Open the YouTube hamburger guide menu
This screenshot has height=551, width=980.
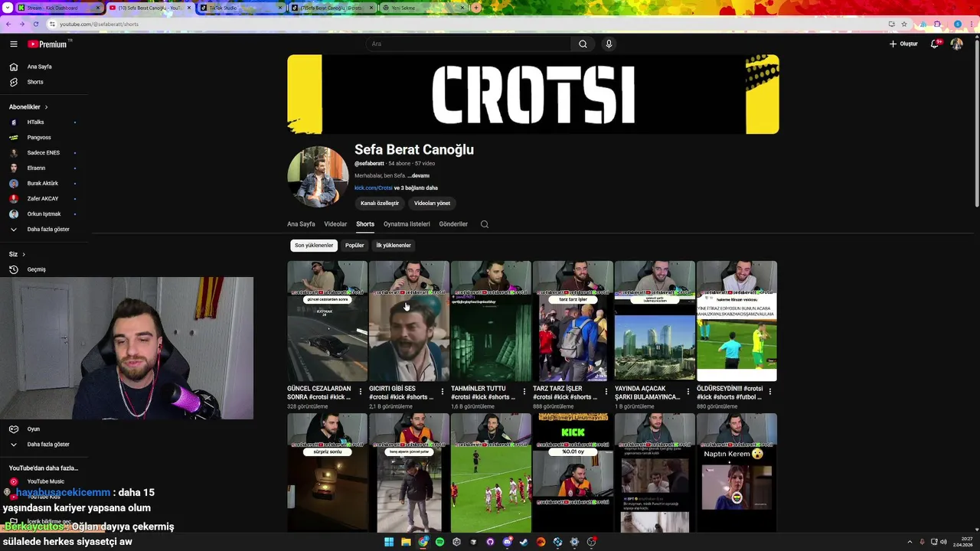[13, 44]
